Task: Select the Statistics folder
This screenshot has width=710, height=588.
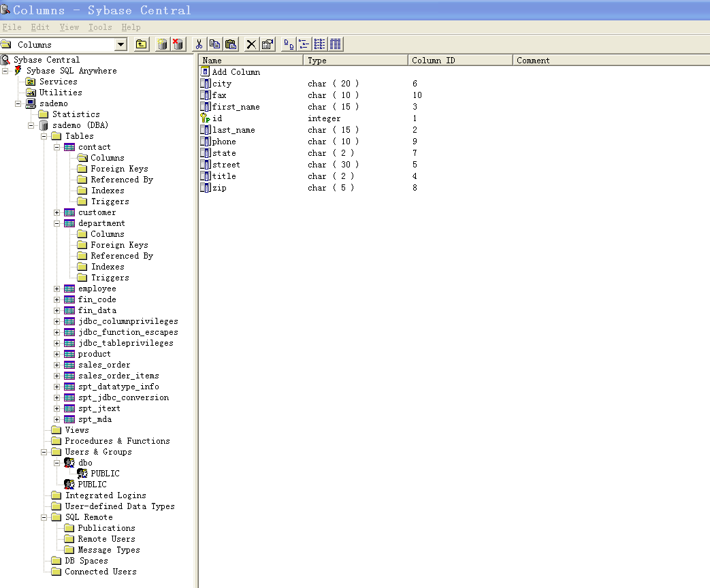Action: (x=76, y=114)
